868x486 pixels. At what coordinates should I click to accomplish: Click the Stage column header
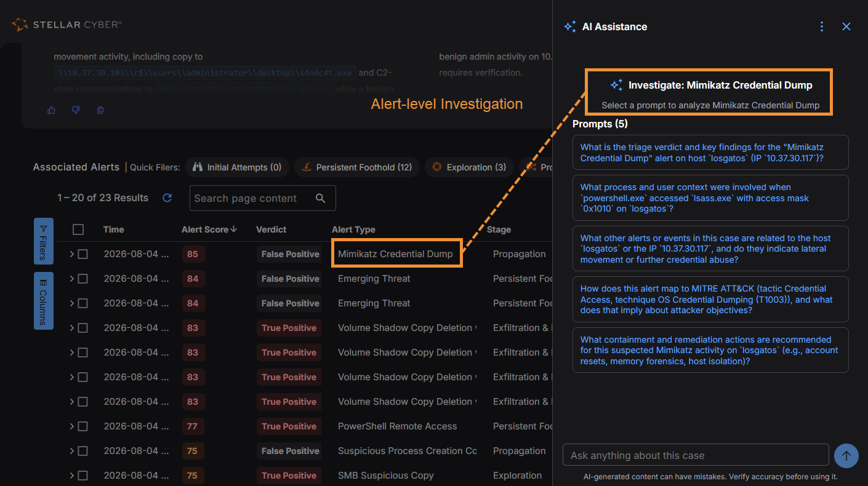pyautogui.click(x=499, y=229)
